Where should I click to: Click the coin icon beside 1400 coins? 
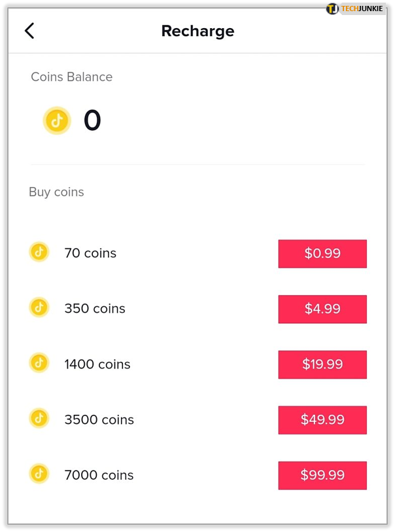pos(39,364)
